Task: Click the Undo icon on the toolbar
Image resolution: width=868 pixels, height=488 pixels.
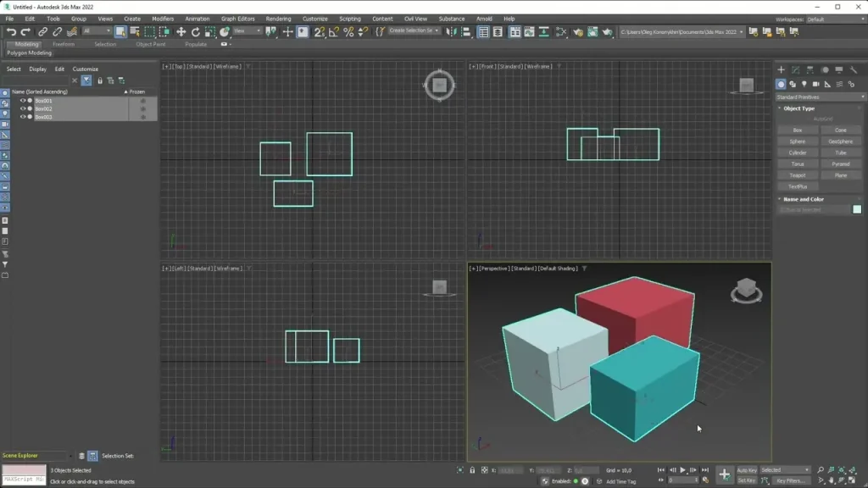Action: click(x=11, y=32)
